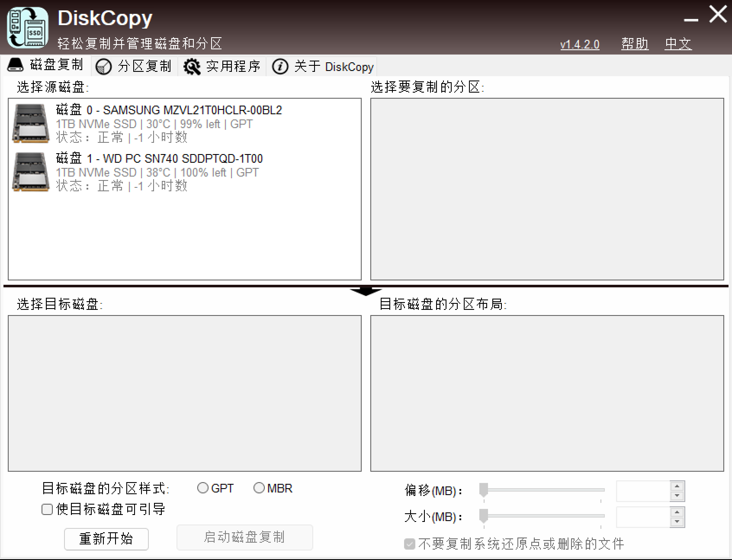Select the GPT partition style

[202, 488]
